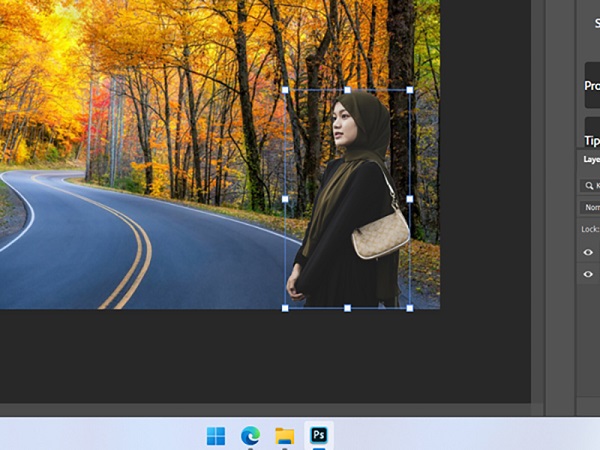
Task: Click the middle-right transform handle
Action: click(x=410, y=199)
